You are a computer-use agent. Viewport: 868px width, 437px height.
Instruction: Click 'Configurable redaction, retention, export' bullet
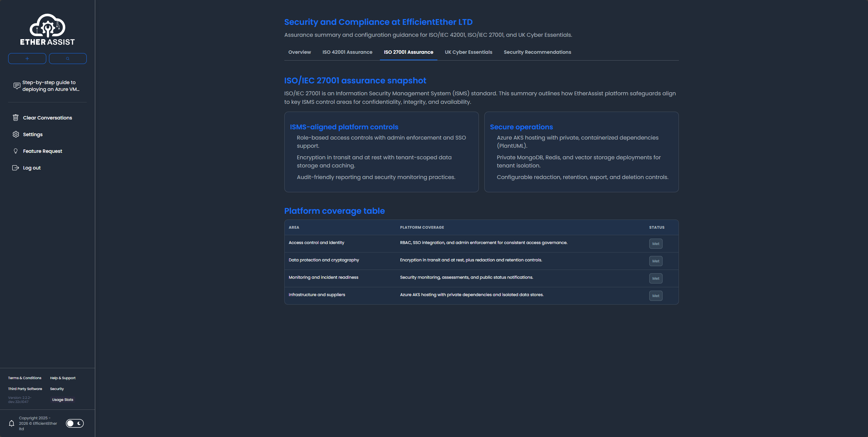click(582, 177)
